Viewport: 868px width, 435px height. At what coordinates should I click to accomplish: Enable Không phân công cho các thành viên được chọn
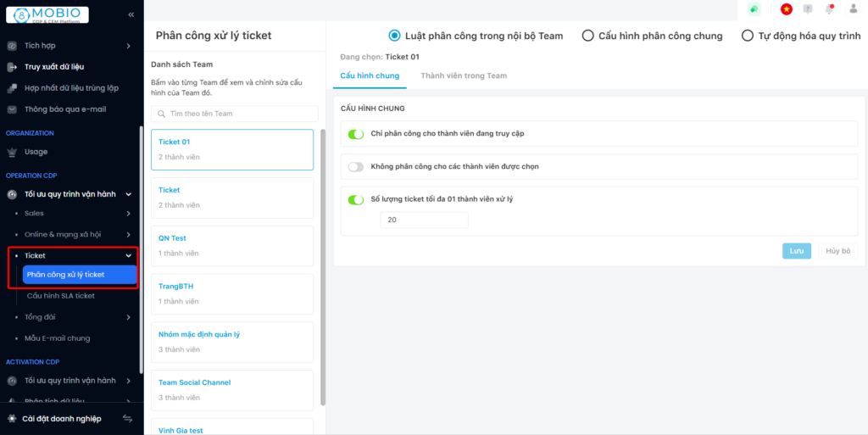pos(356,166)
